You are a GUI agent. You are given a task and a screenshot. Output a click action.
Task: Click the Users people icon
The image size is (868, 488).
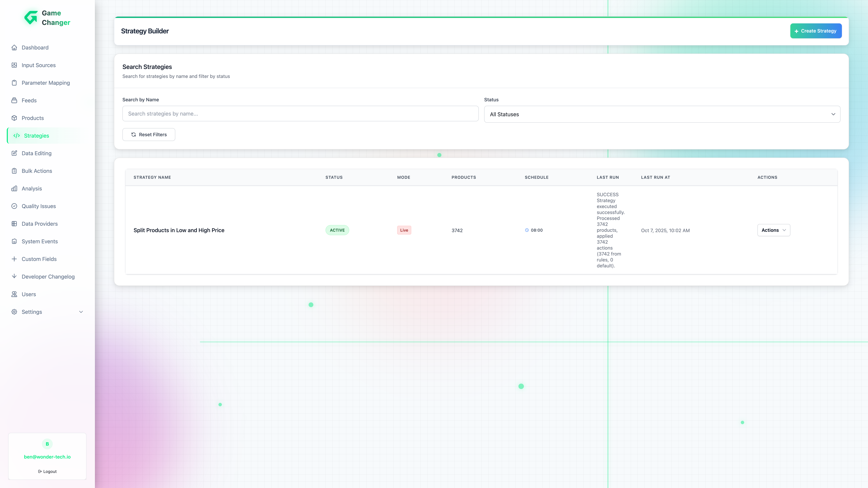[x=14, y=294]
